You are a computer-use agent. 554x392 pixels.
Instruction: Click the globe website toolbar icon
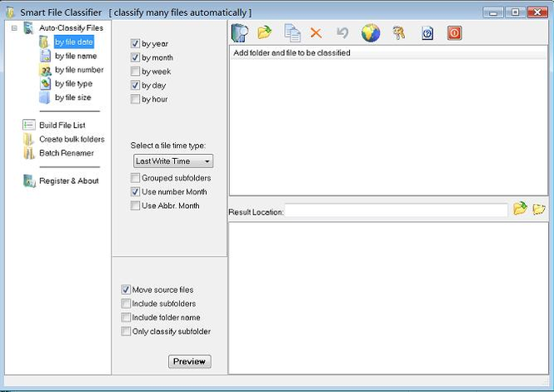[371, 32]
